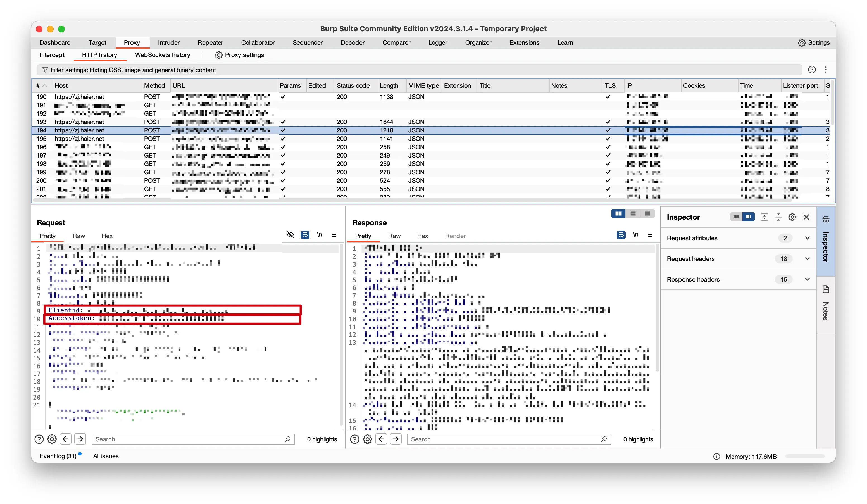Toggle hide non-printable characters eye icon
The height and width of the screenshot is (504, 867).
(x=290, y=235)
